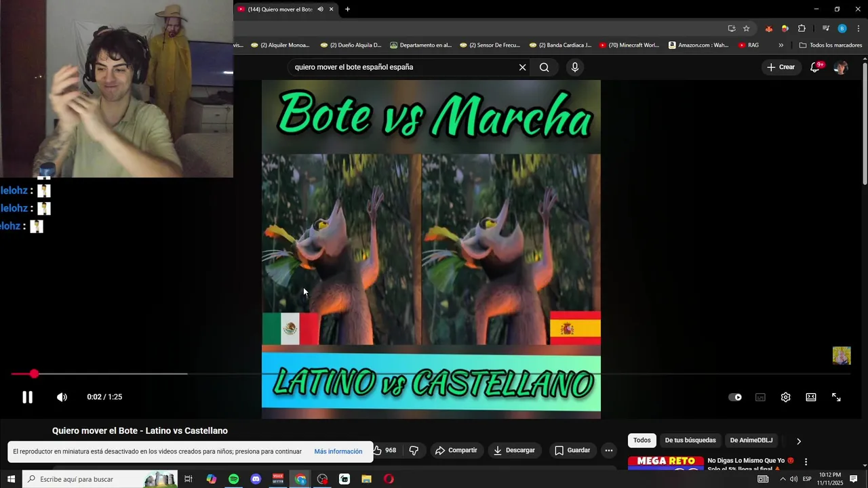Open the red fox browser extension
Screen dimensions: 868x488
point(768,28)
